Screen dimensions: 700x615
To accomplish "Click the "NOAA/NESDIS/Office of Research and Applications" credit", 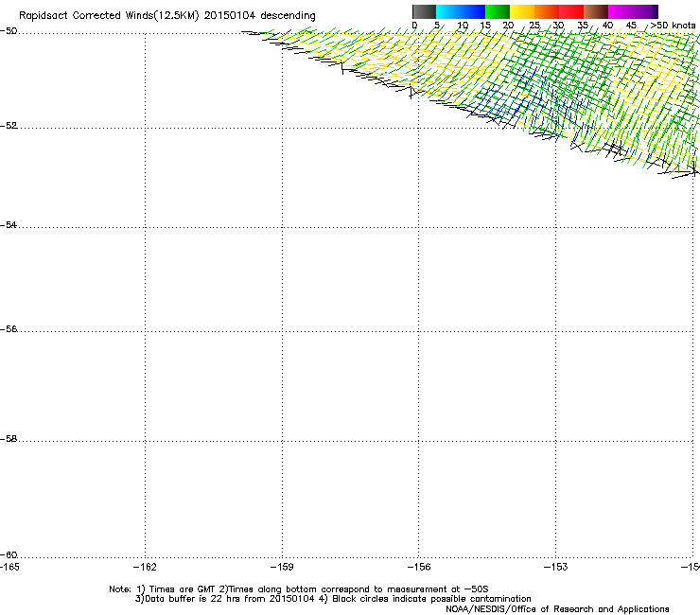I will 557,609.
